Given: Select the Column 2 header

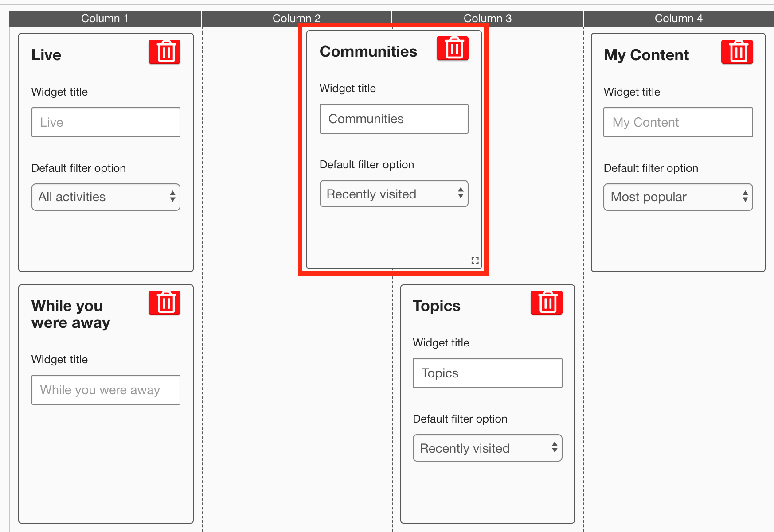Looking at the screenshot, I should [x=296, y=19].
